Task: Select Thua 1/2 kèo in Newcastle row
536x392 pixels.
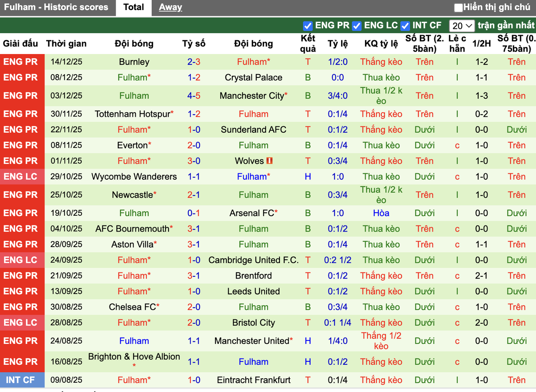Action: click(381, 195)
